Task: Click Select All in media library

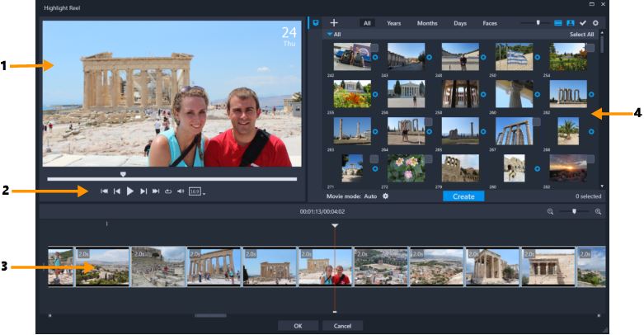Action: coord(581,35)
